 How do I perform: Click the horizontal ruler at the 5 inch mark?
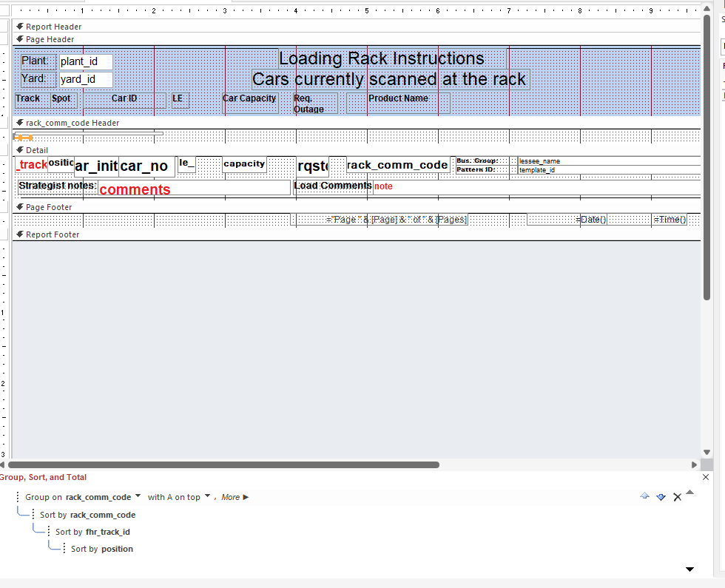point(367,10)
